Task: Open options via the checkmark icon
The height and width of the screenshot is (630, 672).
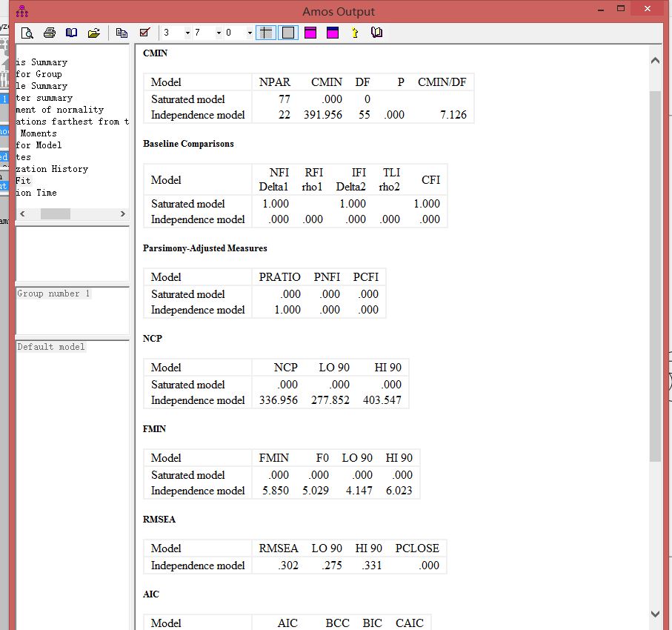Action: point(145,33)
